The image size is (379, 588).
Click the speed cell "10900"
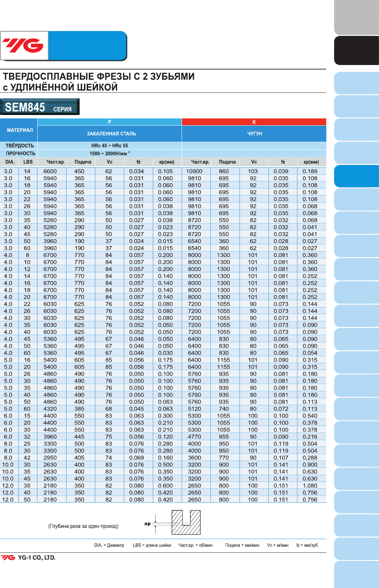(194, 171)
